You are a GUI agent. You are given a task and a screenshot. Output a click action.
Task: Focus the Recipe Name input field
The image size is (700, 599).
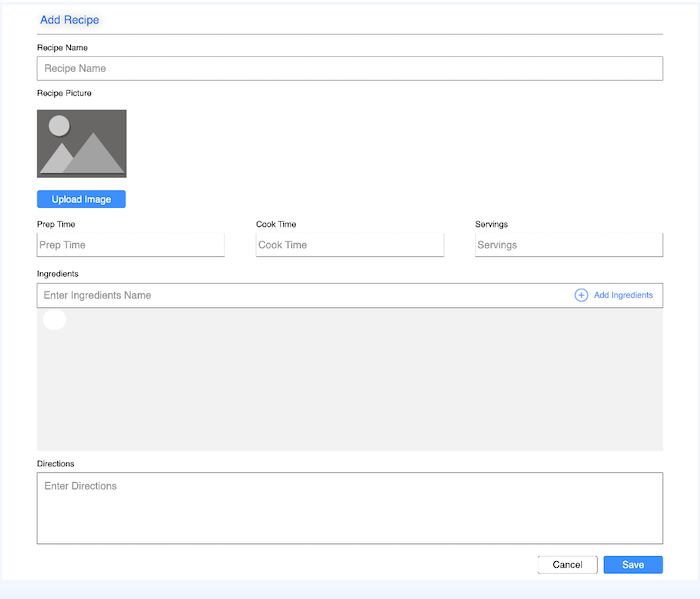[x=350, y=68]
